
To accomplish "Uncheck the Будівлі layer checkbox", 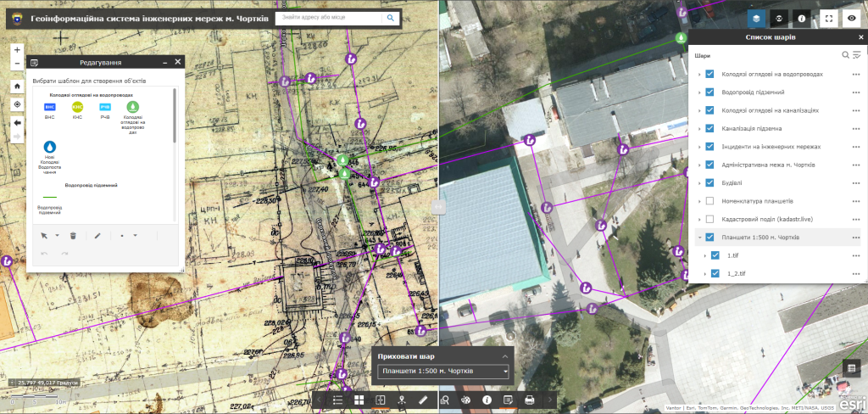I will [710, 182].
